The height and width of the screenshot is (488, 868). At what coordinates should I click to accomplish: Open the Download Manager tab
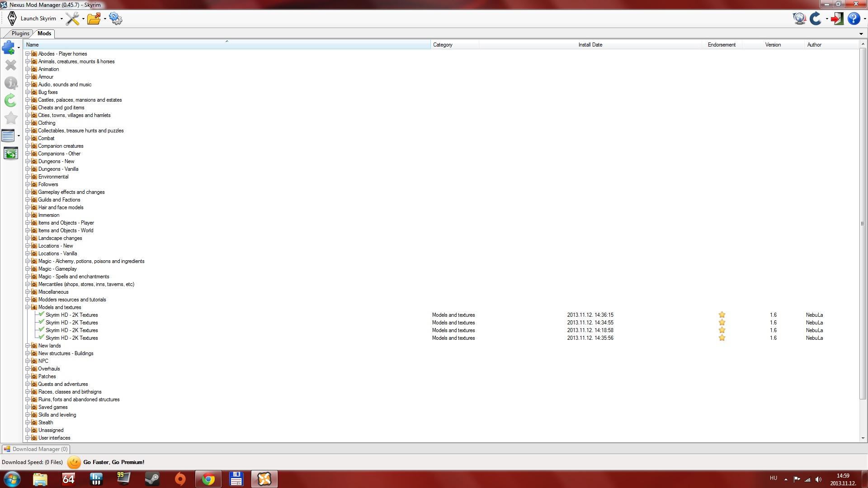pyautogui.click(x=36, y=449)
